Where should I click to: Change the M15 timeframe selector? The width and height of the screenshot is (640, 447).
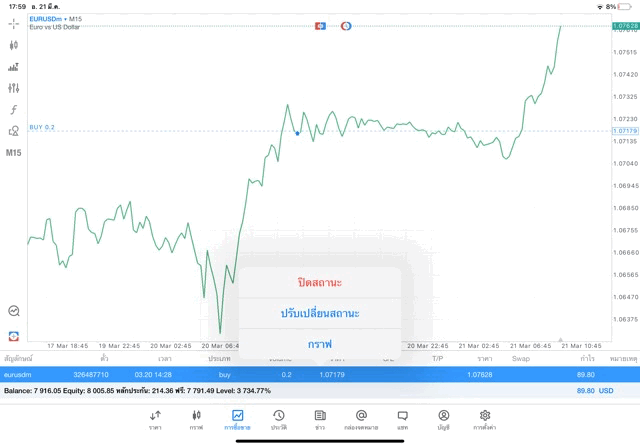coord(13,153)
